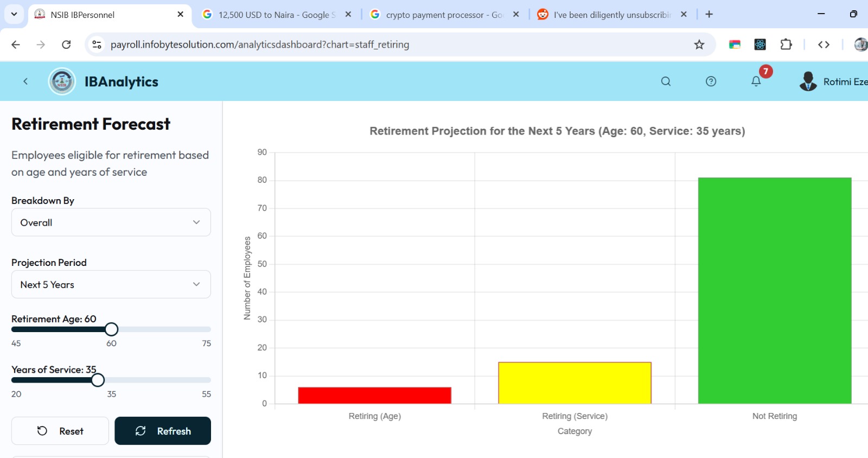Click the red Retiring (Age) bar
This screenshot has width=868, height=458.
[x=374, y=396]
